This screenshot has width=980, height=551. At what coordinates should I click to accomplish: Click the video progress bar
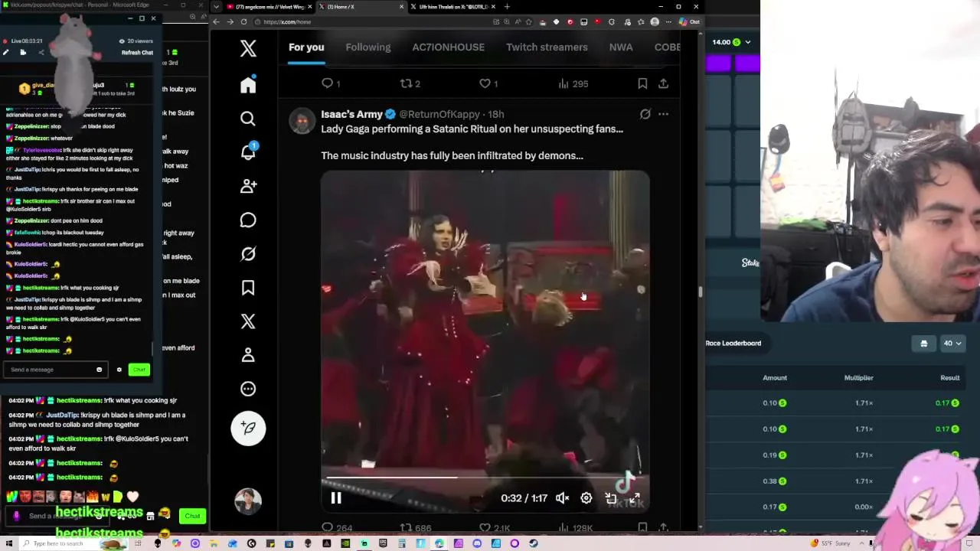point(484,478)
